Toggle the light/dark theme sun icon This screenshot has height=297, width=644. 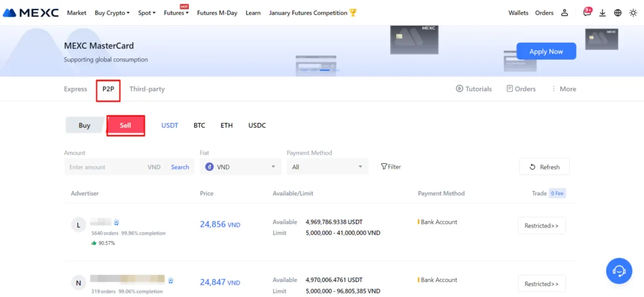[x=633, y=13]
